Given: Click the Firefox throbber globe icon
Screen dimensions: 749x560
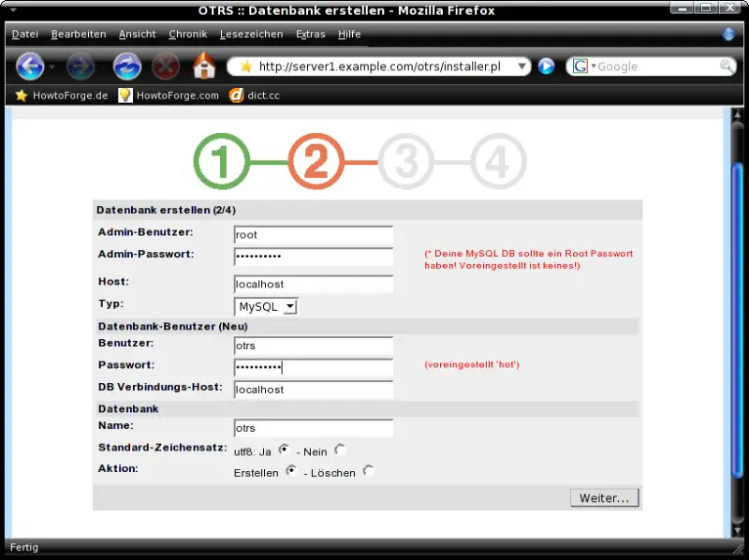Looking at the screenshot, I should 728,35.
